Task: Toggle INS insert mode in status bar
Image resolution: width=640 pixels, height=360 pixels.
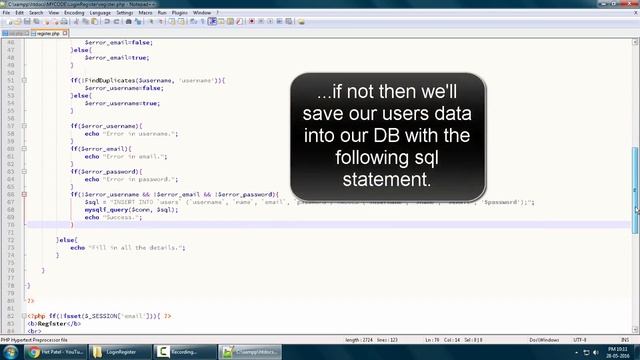Action: (x=625, y=340)
